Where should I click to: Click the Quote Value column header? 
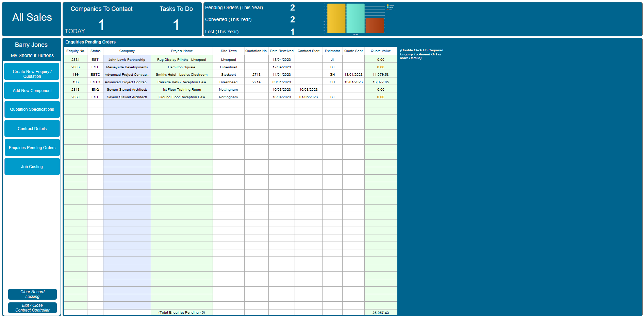(381, 51)
